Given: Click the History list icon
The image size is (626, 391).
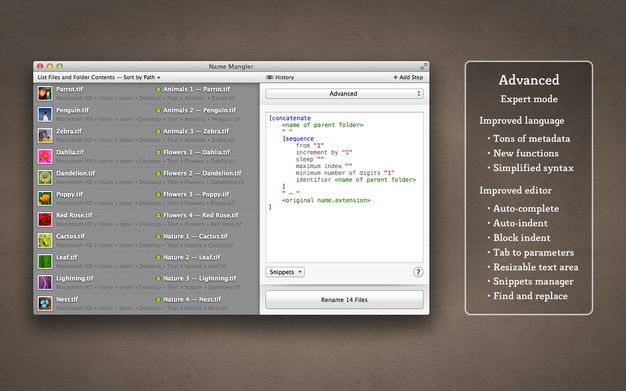Looking at the screenshot, I should point(270,77).
